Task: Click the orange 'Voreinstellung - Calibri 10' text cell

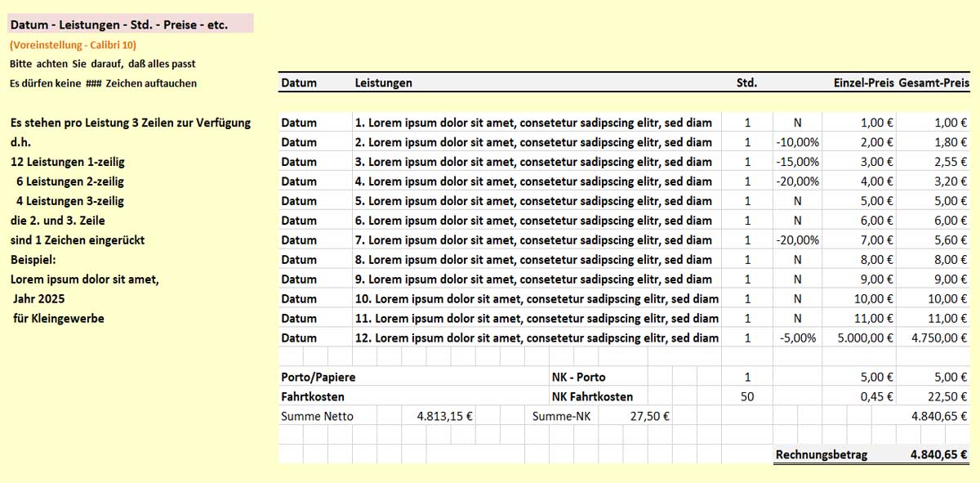Action: [x=73, y=45]
